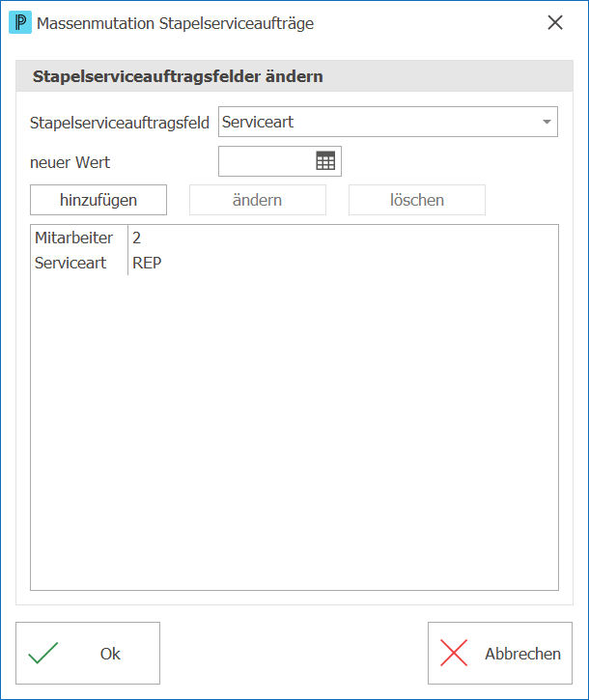Click the value 2 in the list
589x700 pixels.
137,238
